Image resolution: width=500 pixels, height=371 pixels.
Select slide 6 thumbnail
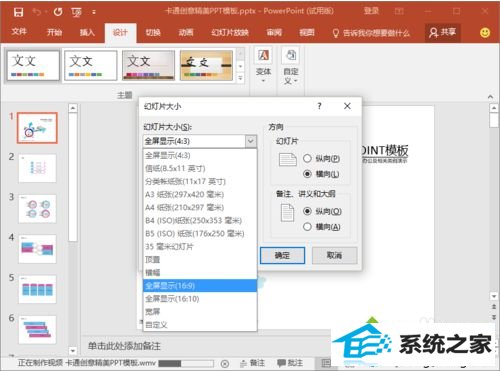pos(37,330)
